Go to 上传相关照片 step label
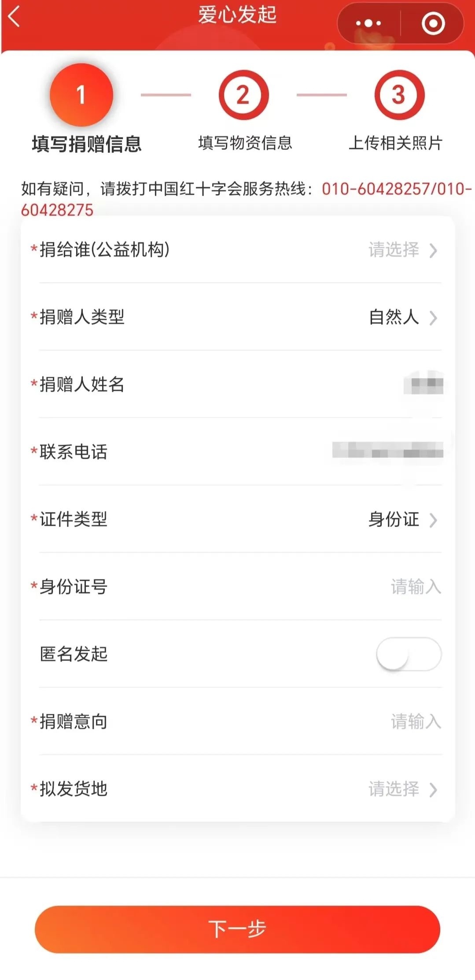 pyautogui.click(x=395, y=143)
